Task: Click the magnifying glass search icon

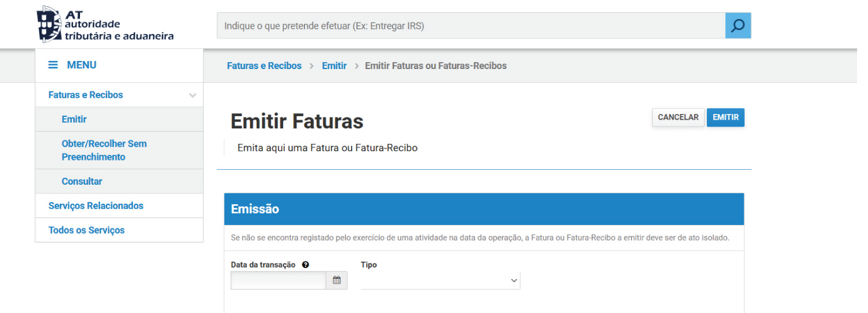Action: 737,26
